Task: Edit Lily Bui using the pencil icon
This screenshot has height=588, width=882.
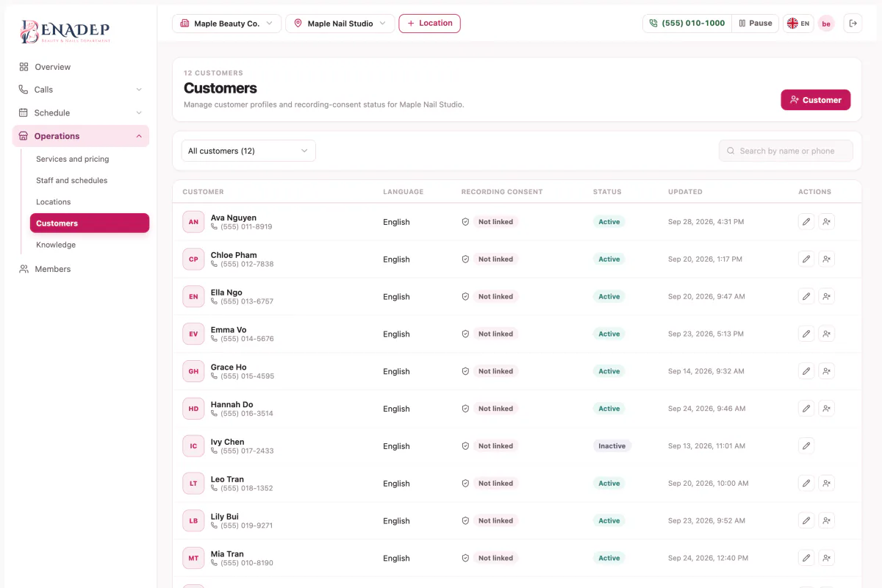Action: (x=806, y=520)
